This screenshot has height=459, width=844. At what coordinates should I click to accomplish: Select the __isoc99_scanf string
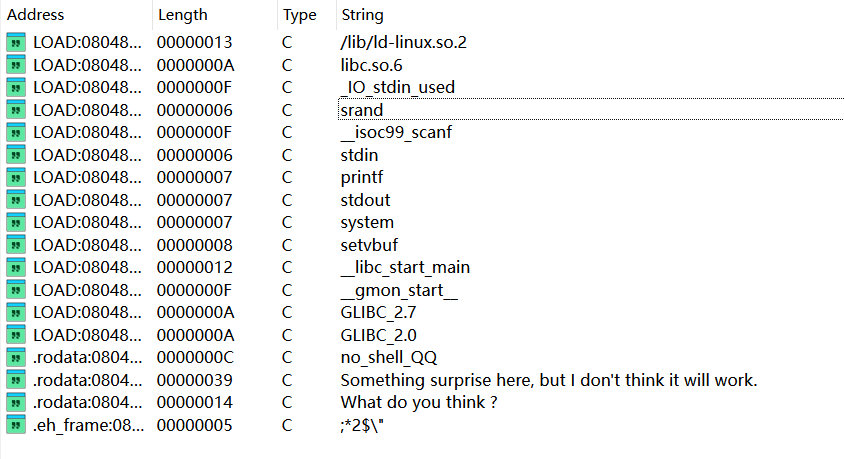coord(396,132)
